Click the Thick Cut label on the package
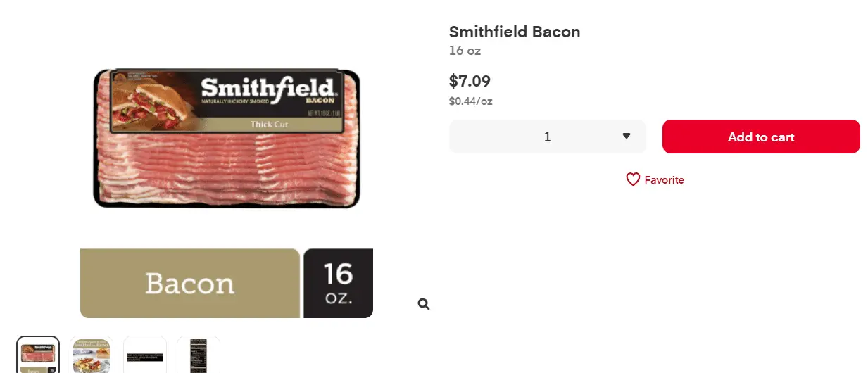The width and height of the screenshot is (868, 373). point(270,125)
